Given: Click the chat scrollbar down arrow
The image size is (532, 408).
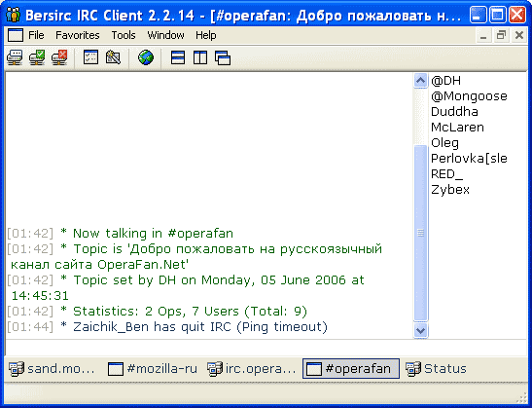Looking at the screenshot, I should click(420, 330).
